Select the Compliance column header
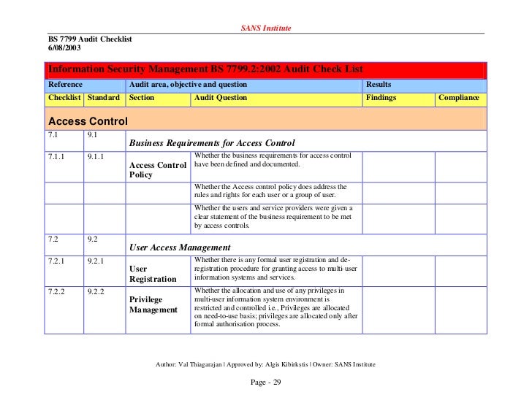 [x=461, y=100]
